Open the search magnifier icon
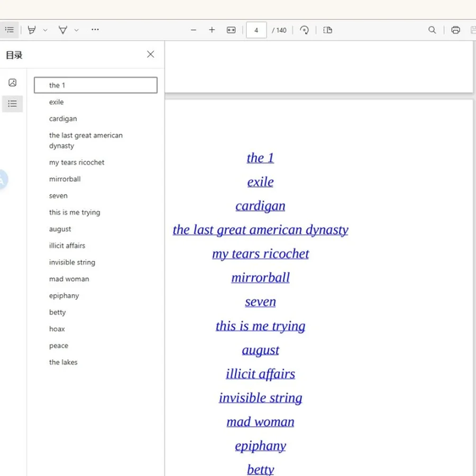Screen dimensions: 476x476 432,30
